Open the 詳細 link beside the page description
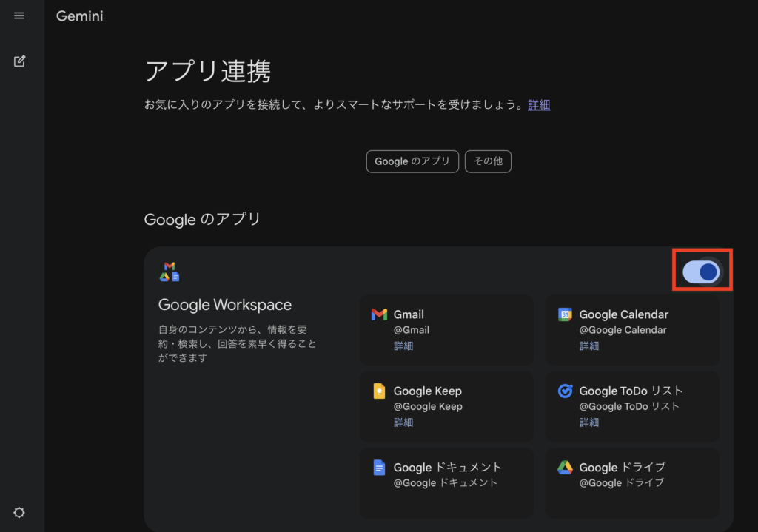Screen dimensions: 758x532 pyautogui.click(x=539, y=105)
